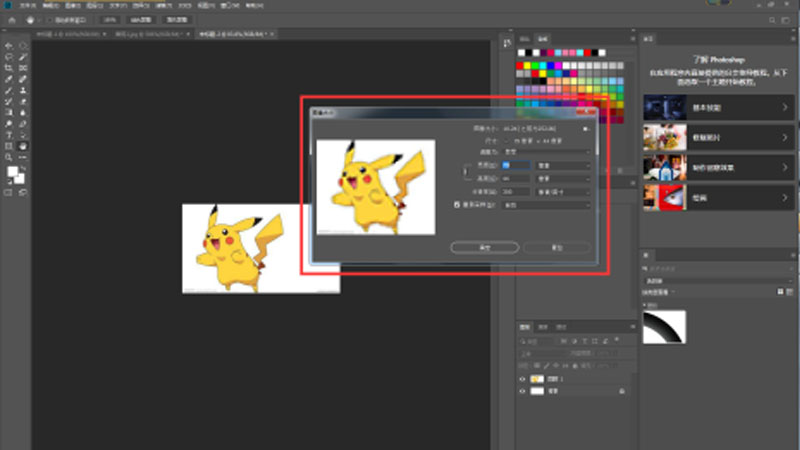This screenshot has width=800, height=450.
Task: Pick the yellow swatch in Swatches grid
Action: 527,66
